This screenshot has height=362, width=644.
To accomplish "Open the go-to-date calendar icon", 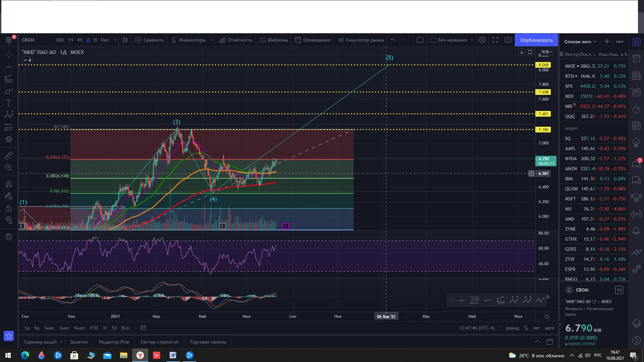I will pos(143,328).
